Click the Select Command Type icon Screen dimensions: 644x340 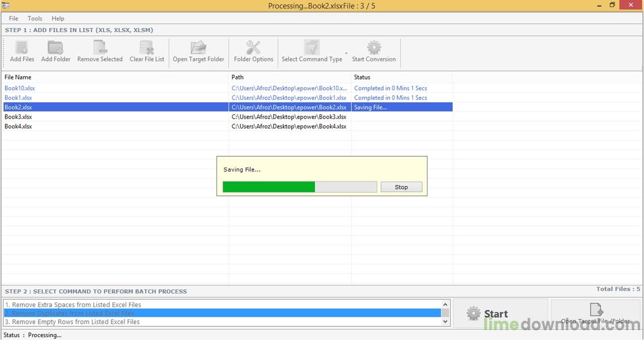[312, 48]
